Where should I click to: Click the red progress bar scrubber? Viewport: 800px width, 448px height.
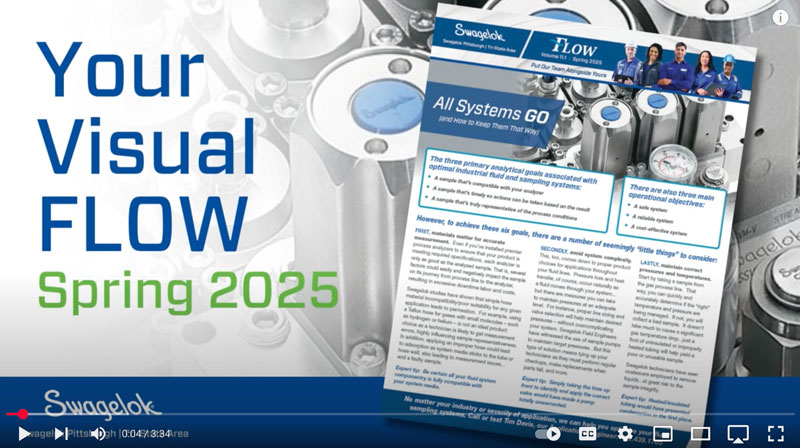[x=23, y=414]
